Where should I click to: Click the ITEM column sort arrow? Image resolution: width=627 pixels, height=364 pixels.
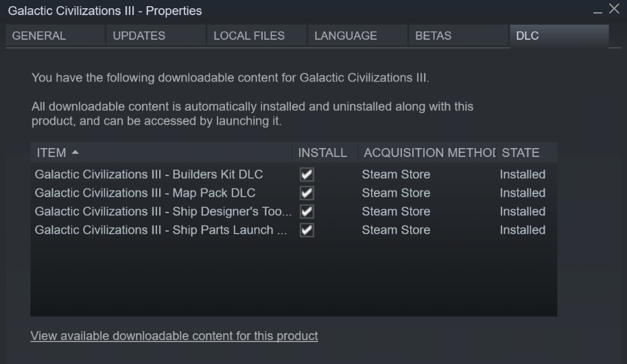75,153
